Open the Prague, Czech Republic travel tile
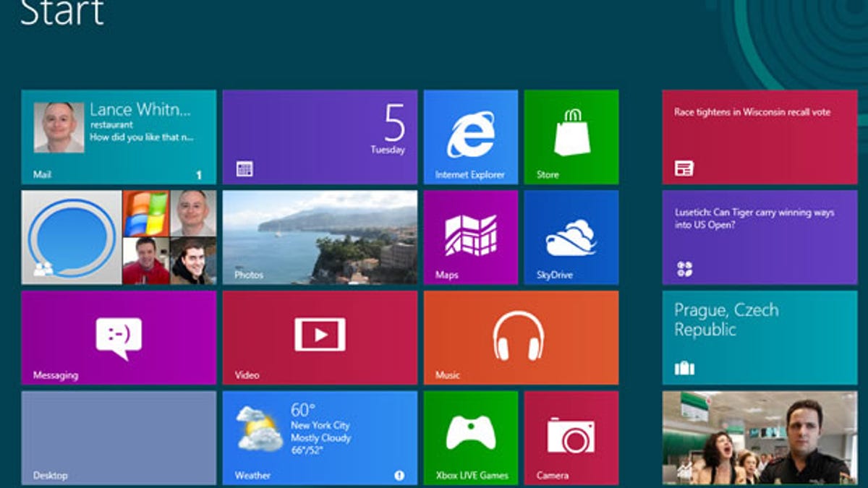This screenshot has height=488, width=868. click(x=759, y=338)
